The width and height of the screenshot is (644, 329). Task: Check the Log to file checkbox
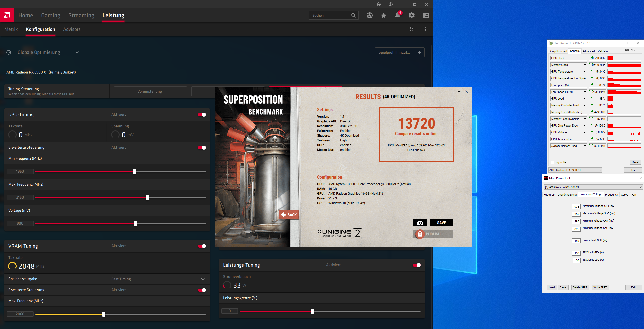coord(552,162)
